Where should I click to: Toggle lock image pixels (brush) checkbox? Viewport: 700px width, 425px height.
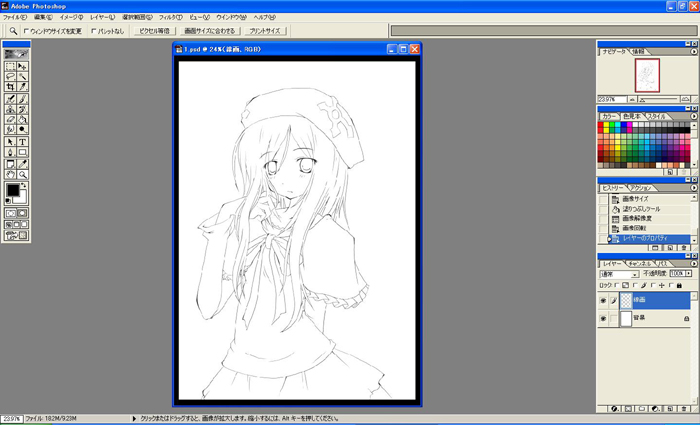[635, 285]
